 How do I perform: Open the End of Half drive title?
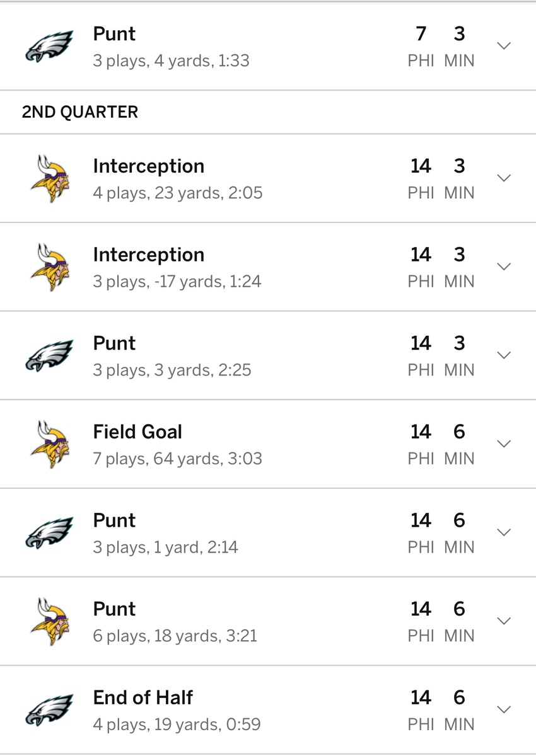(x=143, y=697)
